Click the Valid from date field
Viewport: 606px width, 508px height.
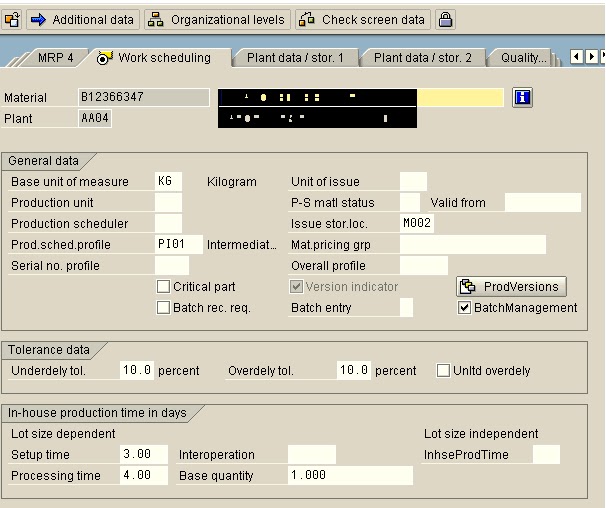pos(543,202)
